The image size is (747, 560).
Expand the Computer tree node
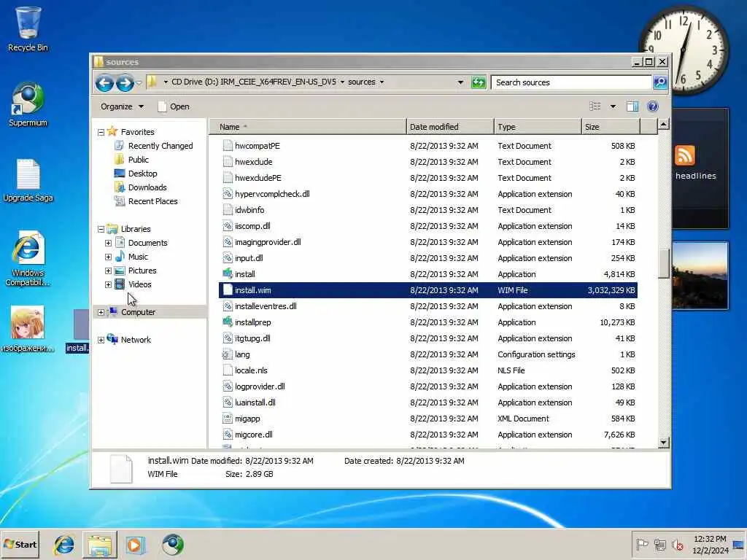[101, 313]
